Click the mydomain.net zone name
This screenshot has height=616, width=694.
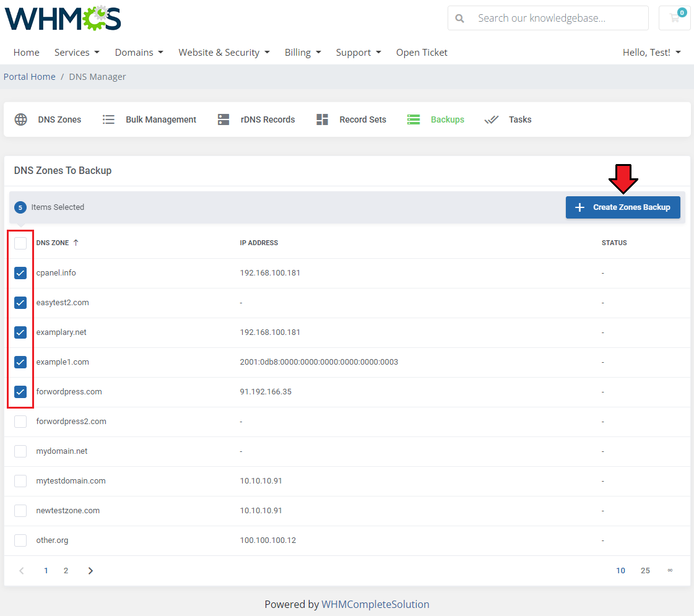pyautogui.click(x=62, y=451)
